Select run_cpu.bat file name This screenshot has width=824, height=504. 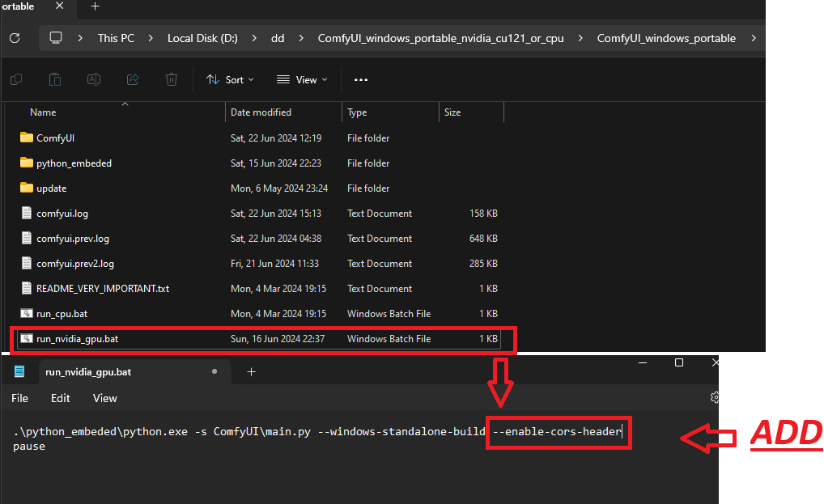(62, 314)
